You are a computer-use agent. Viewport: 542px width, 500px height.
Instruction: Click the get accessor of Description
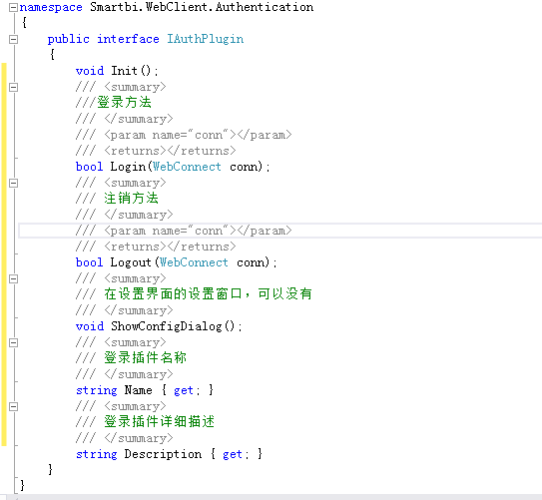(x=232, y=454)
